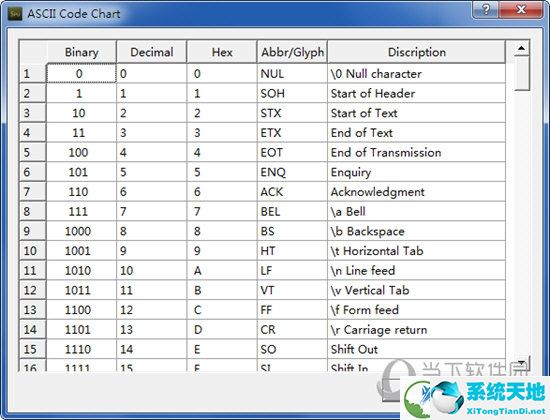The width and height of the screenshot is (550, 420).
Task: Select the Abbr/Glyph column header
Action: coord(292,52)
